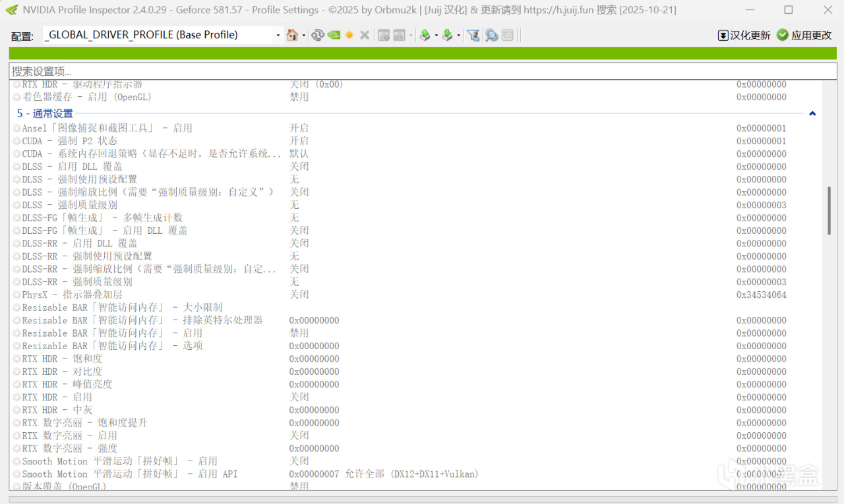Click the gear icon beside PhysX - 指示器叠加层
Viewport: 844px width, 504px height.
(17, 295)
